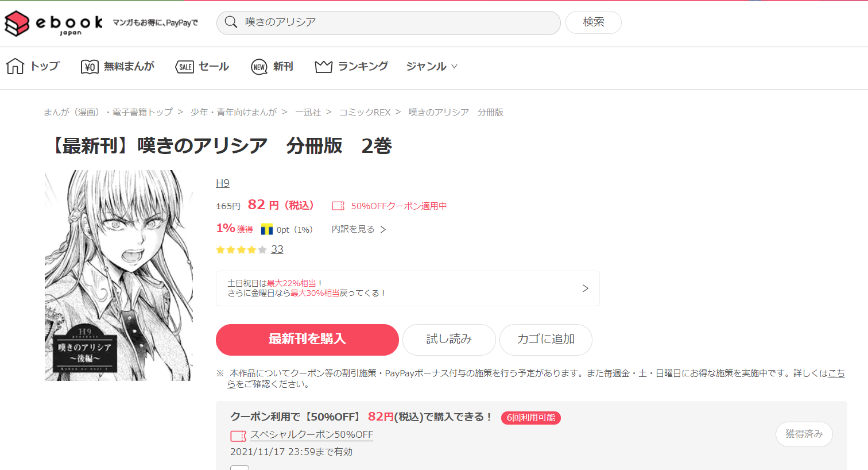Open author link H9

(223, 183)
